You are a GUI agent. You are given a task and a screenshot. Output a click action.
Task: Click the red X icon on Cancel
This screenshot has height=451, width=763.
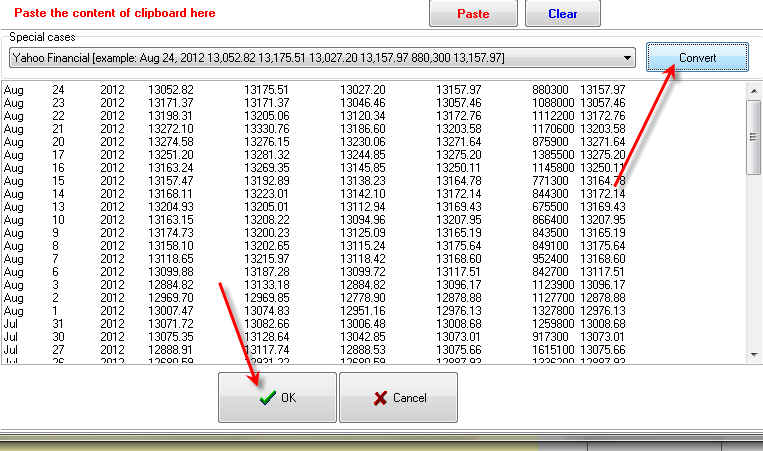pyautogui.click(x=380, y=397)
